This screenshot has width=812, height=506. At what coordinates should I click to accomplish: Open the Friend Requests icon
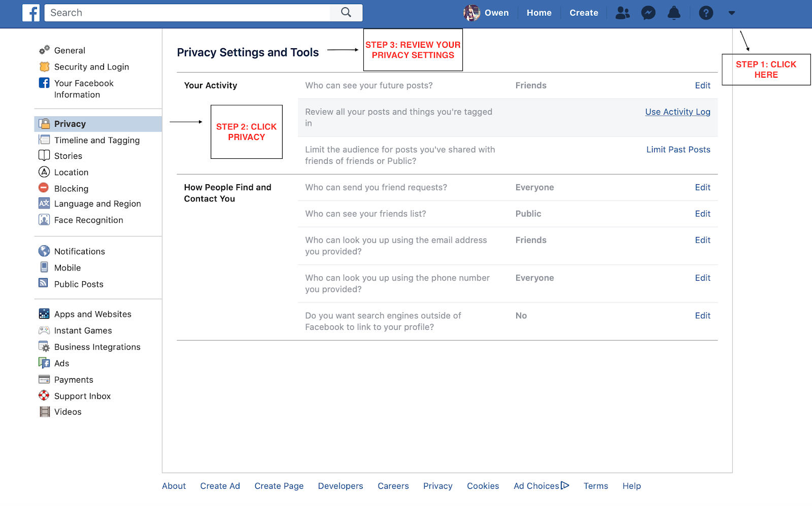click(x=623, y=13)
